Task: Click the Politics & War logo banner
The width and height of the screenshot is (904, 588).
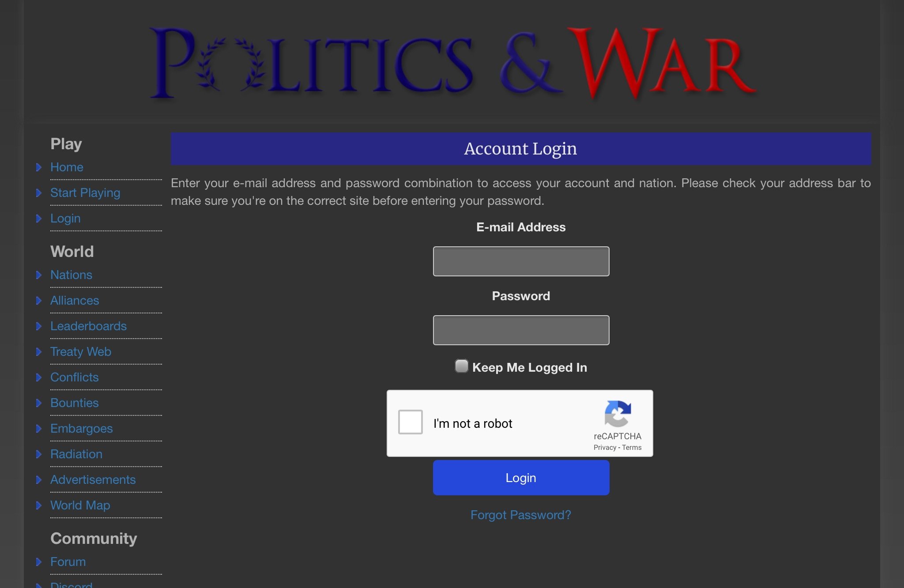Action: pyautogui.click(x=452, y=63)
